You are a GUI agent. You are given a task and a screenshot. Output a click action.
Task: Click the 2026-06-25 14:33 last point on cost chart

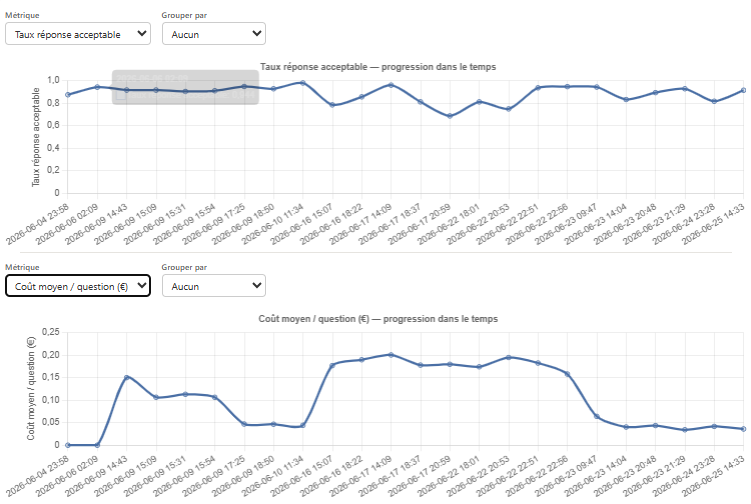(x=743, y=429)
